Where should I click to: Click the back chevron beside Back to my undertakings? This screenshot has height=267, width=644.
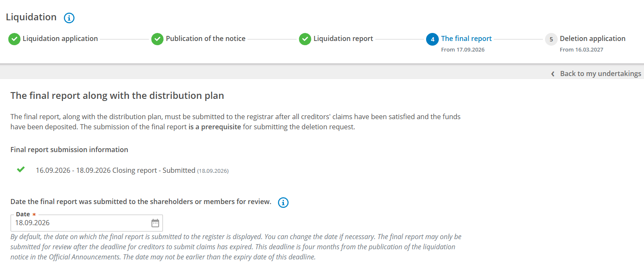click(553, 74)
